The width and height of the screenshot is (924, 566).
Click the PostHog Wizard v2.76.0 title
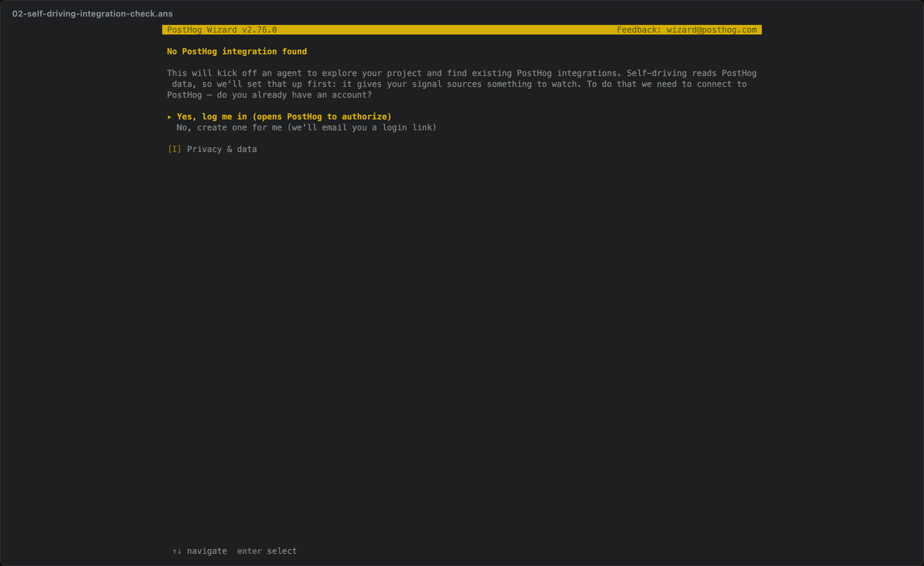[222, 30]
